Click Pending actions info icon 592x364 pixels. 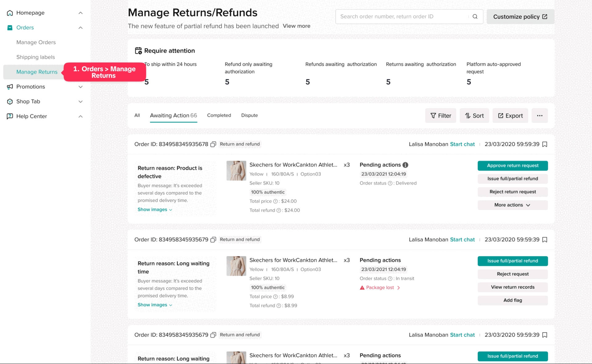(405, 165)
